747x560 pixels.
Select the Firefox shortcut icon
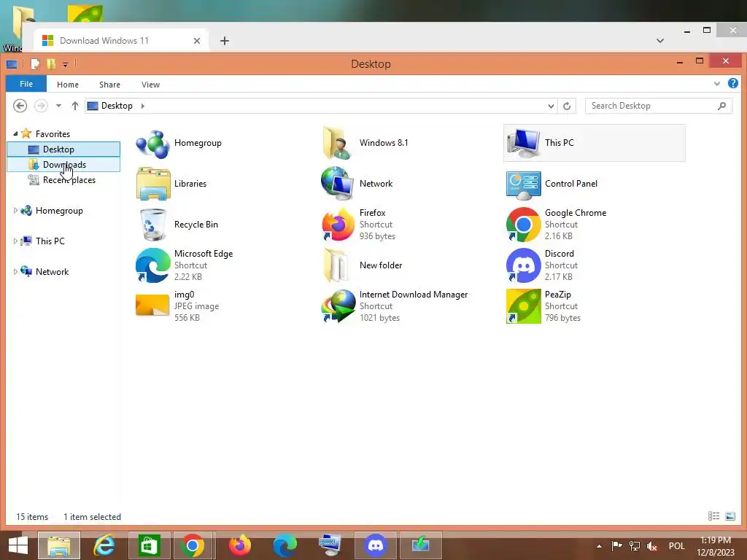(338, 225)
